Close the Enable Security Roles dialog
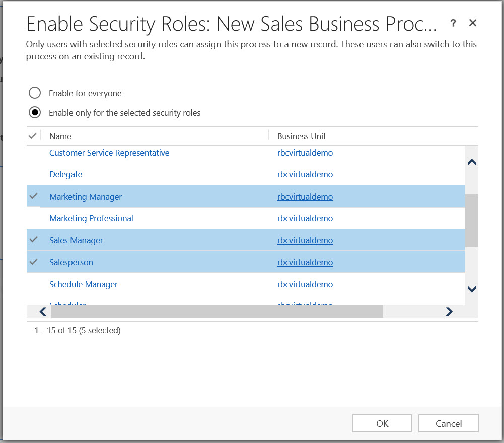Viewport: 504px width, 443px height. pyautogui.click(x=472, y=23)
